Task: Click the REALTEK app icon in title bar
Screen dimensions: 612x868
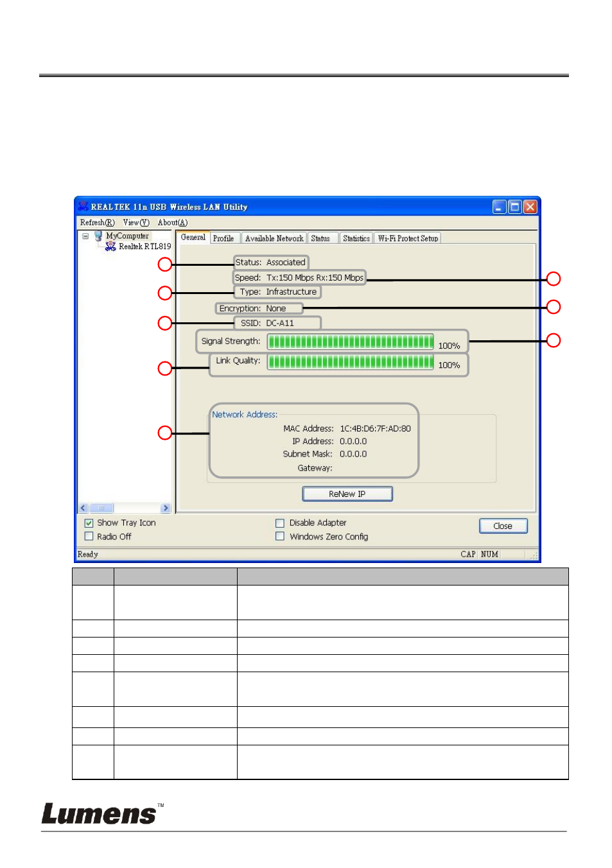Action: click(83, 206)
